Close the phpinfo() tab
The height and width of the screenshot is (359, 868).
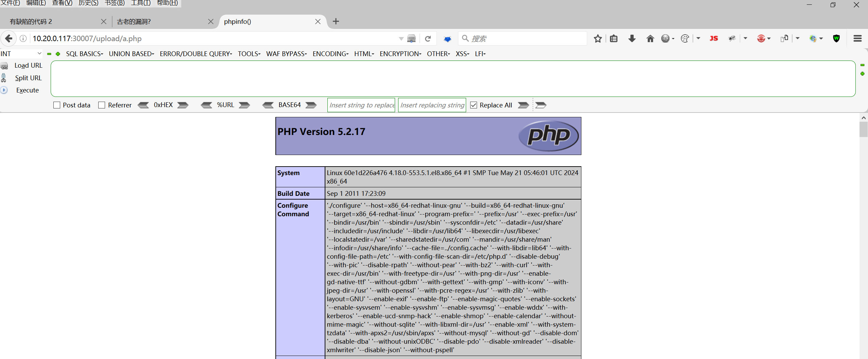[x=318, y=21]
